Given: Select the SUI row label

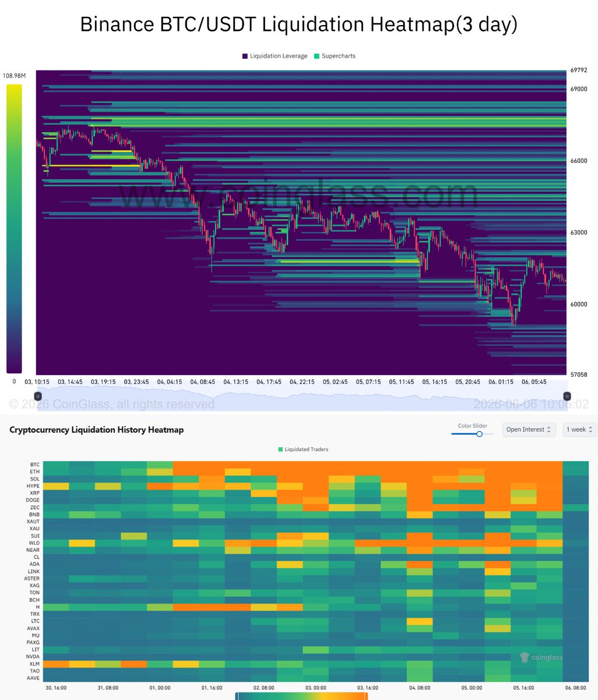Looking at the screenshot, I should (35, 535).
